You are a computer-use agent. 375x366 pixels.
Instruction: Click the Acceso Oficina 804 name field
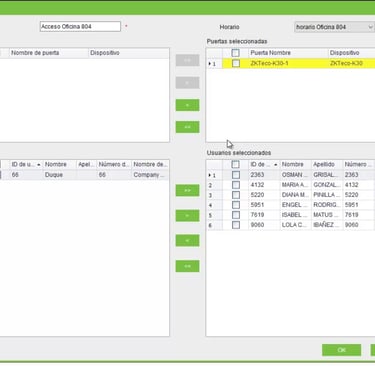point(80,27)
